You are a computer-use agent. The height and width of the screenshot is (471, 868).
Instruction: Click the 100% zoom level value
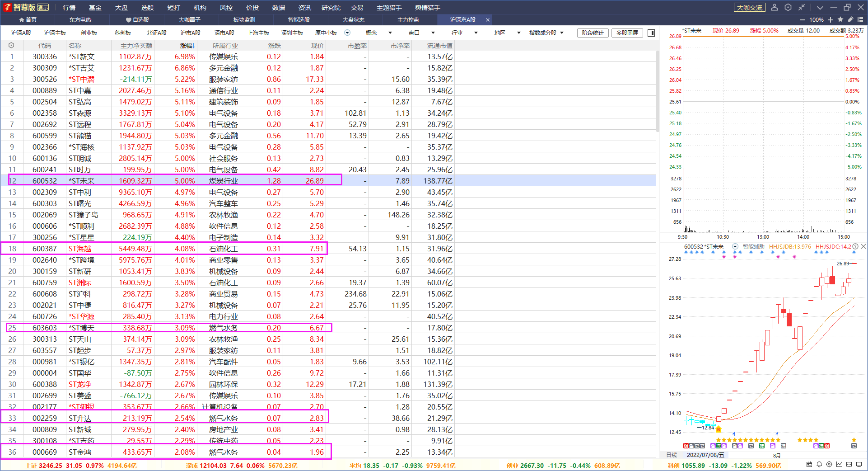pyautogui.click(x=817, y=20)
